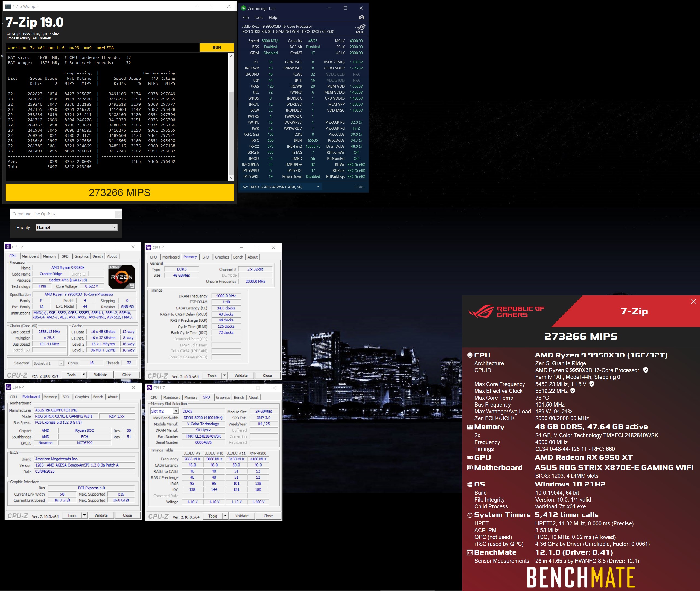
Task: Click 'PowerDown Disabled' value in ZenTimings
Action: pyautogui.click(x=313, y=176)
